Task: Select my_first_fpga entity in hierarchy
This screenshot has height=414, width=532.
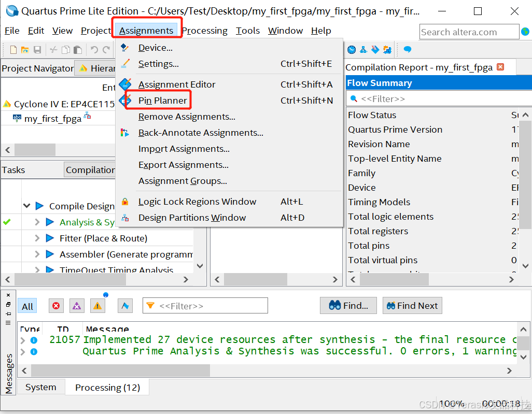Action: 52,119
